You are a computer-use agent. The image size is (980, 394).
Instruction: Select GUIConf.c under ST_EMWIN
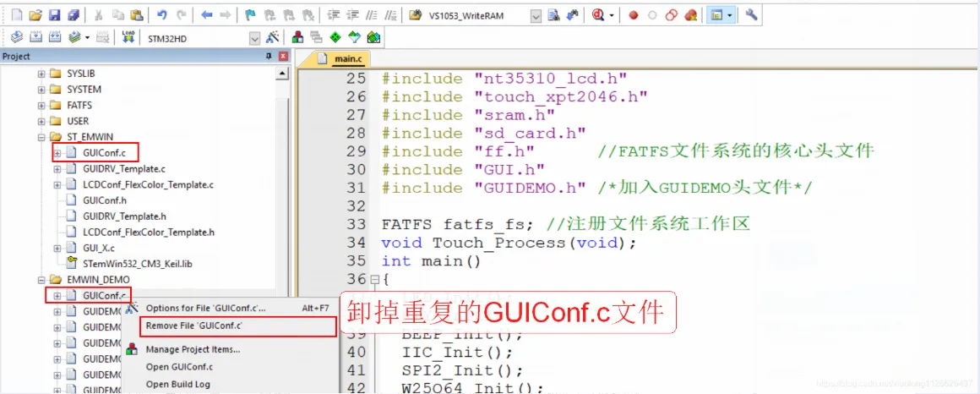coord(104,152)
